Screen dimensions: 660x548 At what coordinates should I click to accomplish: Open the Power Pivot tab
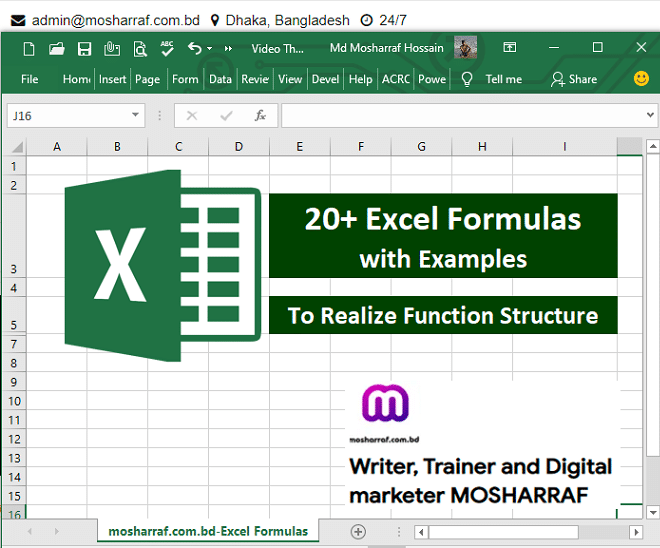pos(432,79)
